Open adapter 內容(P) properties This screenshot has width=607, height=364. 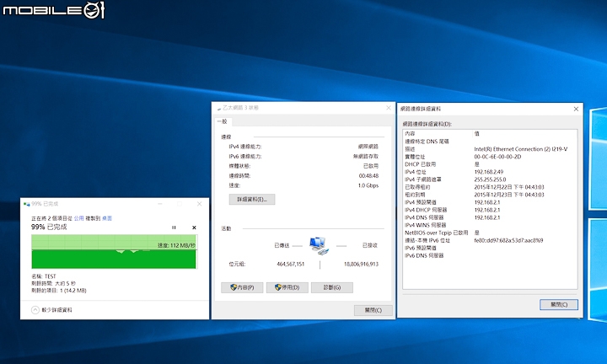tap(242, 287)
